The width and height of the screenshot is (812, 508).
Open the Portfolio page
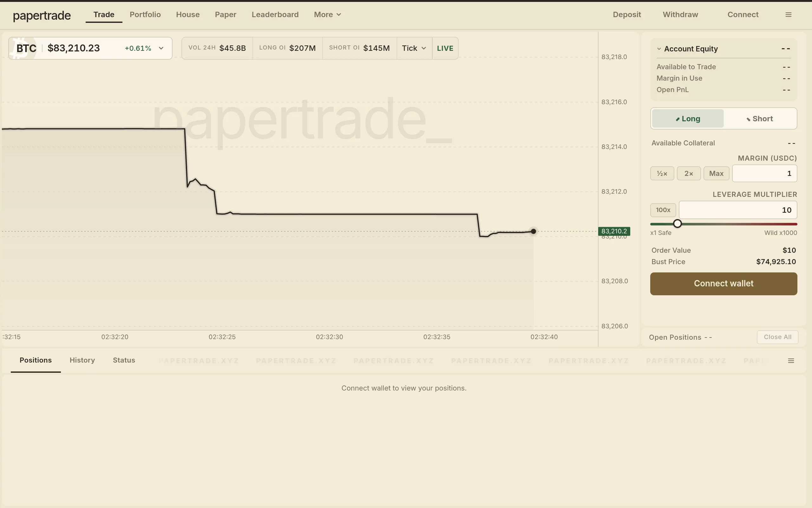[145, 15]
